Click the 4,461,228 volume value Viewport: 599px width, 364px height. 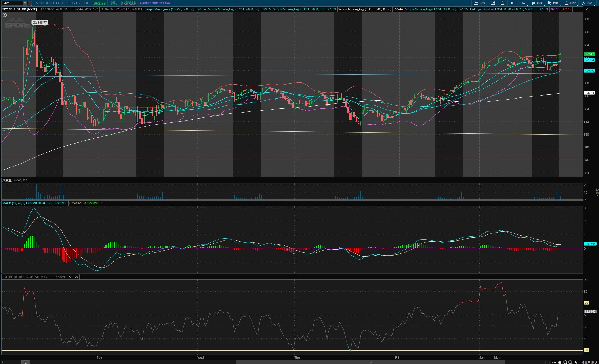pyautogui.click(x=21, y=180)
